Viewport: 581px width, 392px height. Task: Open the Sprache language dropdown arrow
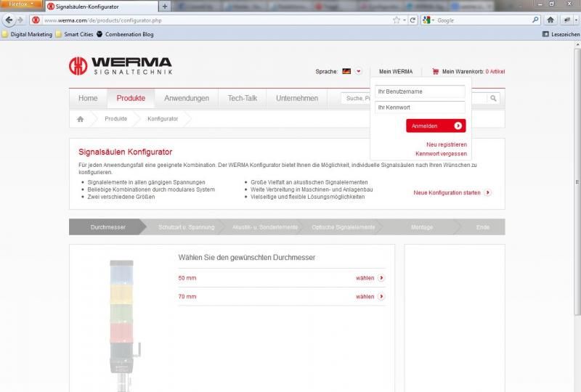pyautogui.click(x=358, y=71)
